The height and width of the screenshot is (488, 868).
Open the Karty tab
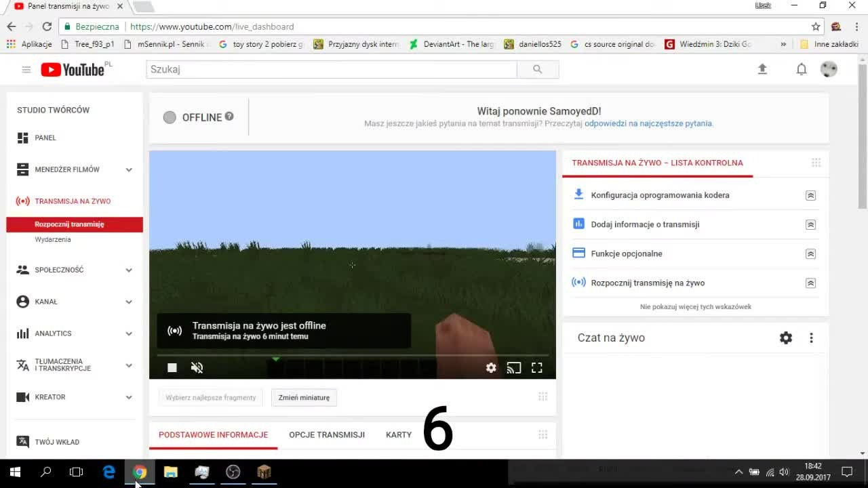coord(399,434)
